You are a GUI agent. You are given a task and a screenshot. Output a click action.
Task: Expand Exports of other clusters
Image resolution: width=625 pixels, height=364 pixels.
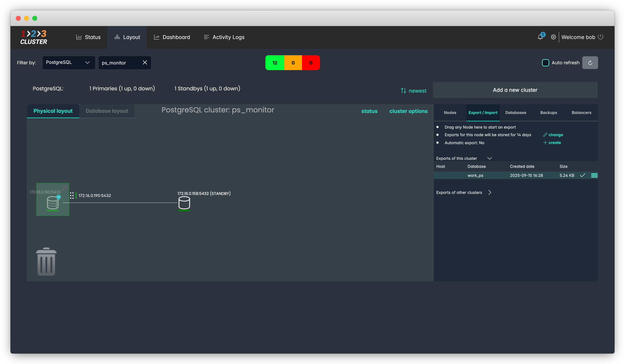click(x=490, y=193)
